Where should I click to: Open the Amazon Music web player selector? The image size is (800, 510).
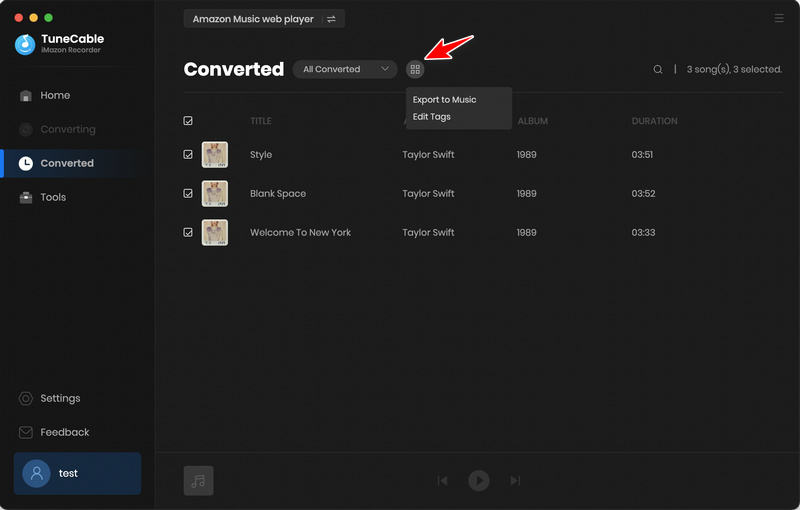[264, 19]
